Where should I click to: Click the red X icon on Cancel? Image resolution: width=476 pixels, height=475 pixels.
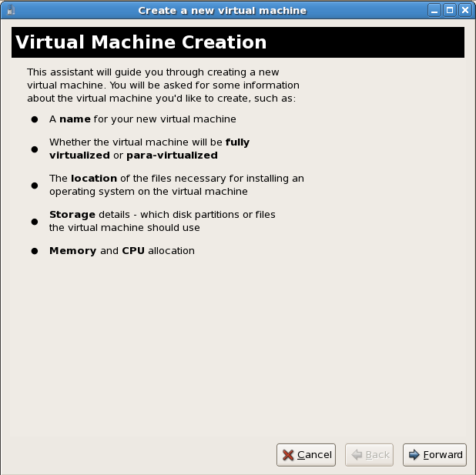tap(288, 455)
